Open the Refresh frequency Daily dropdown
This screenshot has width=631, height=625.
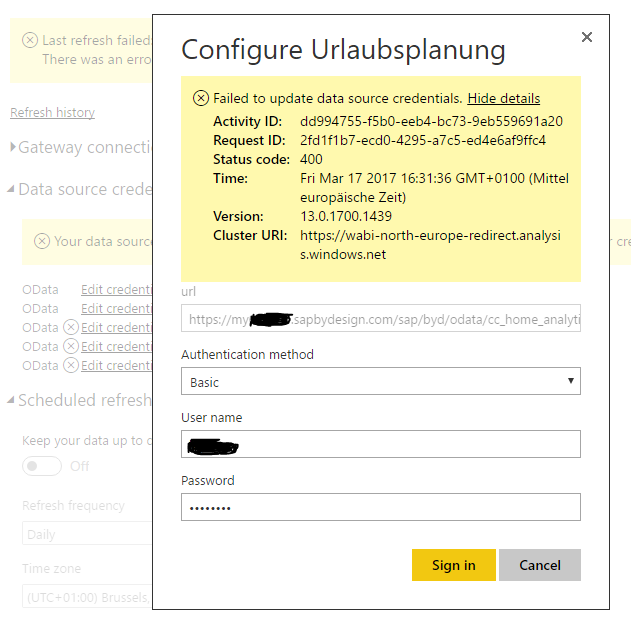point(87,533)
